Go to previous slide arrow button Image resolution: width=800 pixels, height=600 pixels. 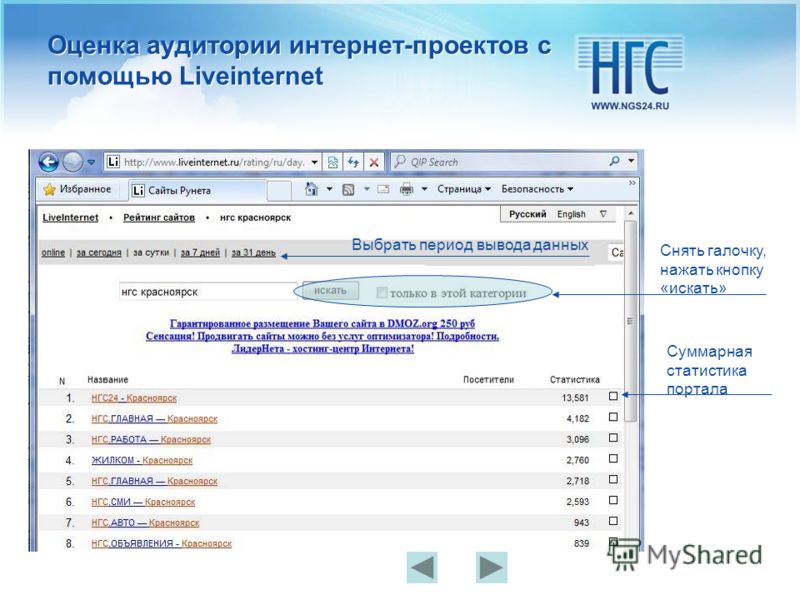[x=422, y=567]
